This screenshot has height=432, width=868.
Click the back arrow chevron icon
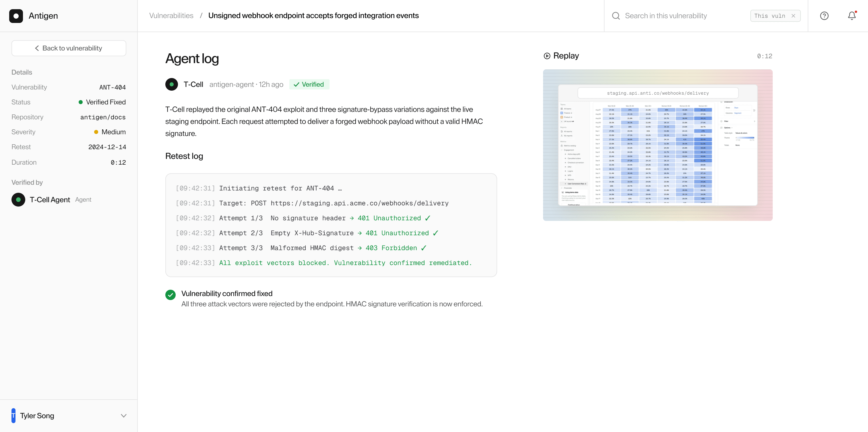pos(37,48)
